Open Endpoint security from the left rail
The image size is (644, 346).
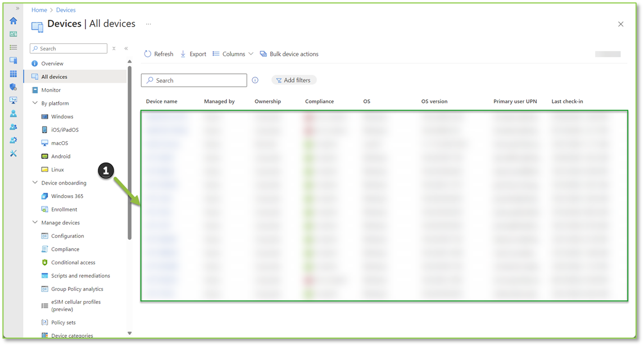13,87
